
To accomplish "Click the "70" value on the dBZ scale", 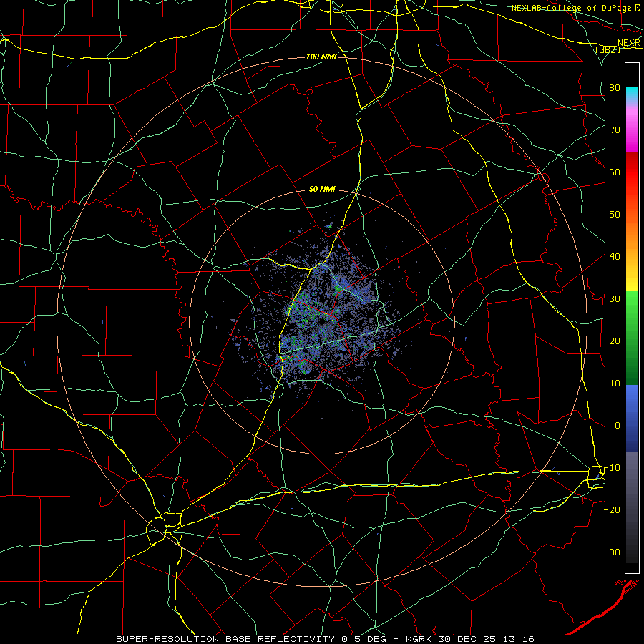I will (615, 130).
